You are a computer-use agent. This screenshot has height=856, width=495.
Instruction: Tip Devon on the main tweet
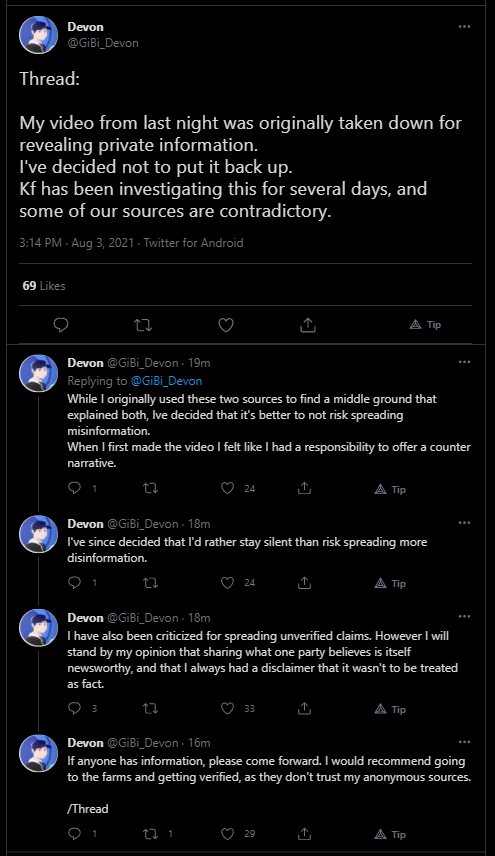click(425, 325)
